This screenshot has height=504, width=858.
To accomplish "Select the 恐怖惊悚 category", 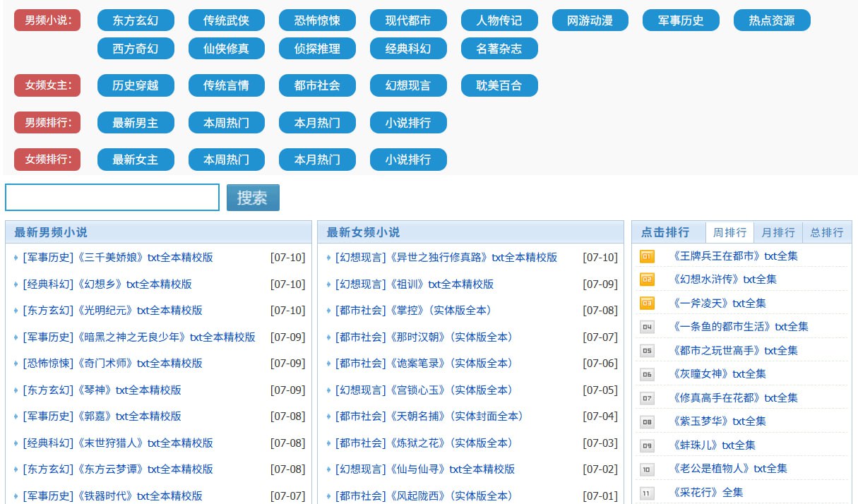I will point(318,20).
